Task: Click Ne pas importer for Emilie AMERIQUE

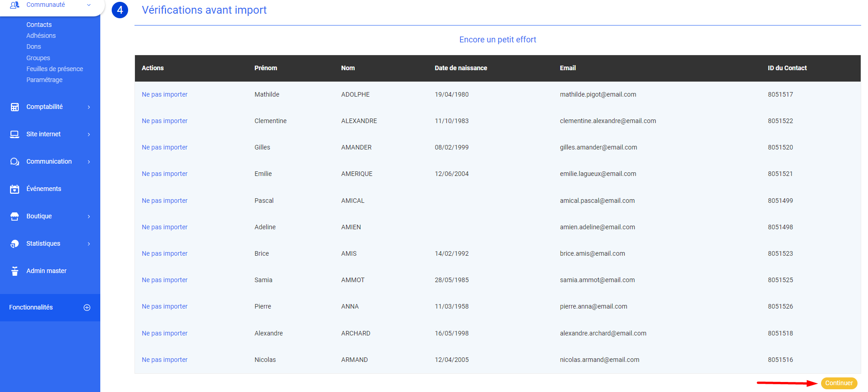Action: point(165,174)
